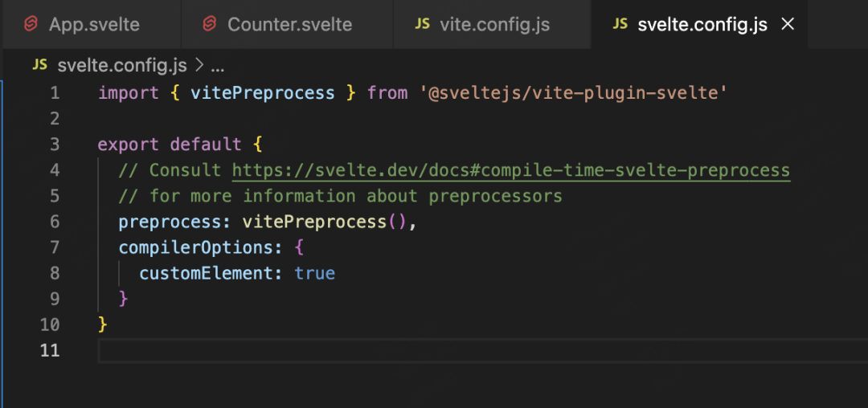The image size is (868, 408).
Task: Click the word 'Consult' in the comment
Action: 186,170
